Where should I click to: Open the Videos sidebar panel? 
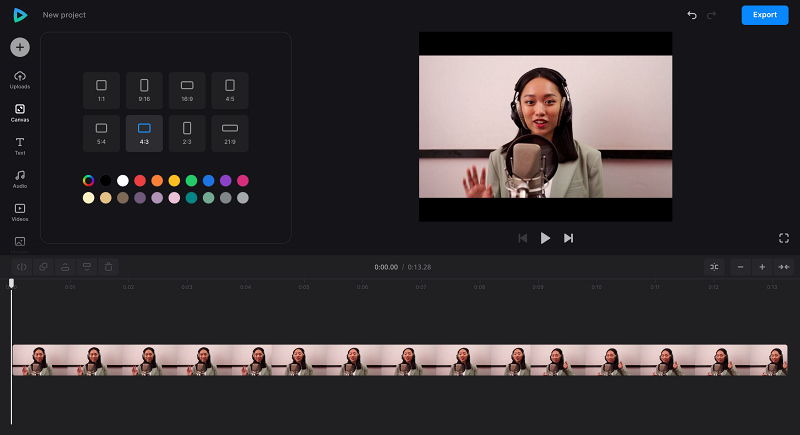(x=20, y=213)
